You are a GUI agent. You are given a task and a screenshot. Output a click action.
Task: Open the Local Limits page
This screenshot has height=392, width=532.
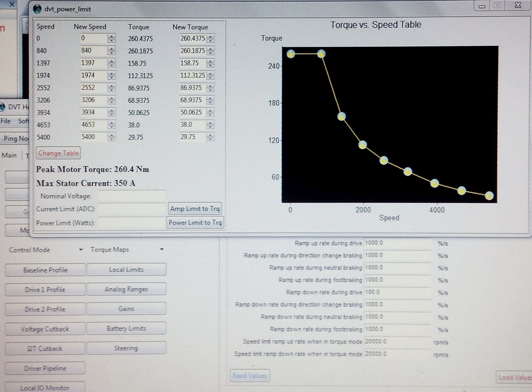(x=126, y=269)
